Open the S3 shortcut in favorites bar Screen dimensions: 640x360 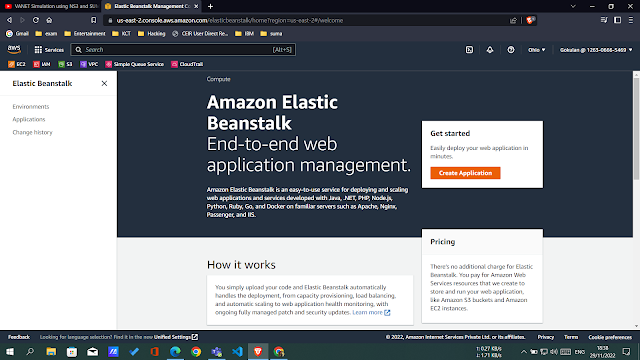(65, 64)
